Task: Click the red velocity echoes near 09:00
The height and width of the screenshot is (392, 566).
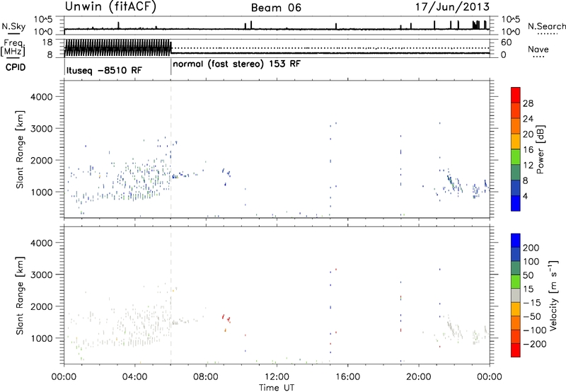Action: (226, 318)
